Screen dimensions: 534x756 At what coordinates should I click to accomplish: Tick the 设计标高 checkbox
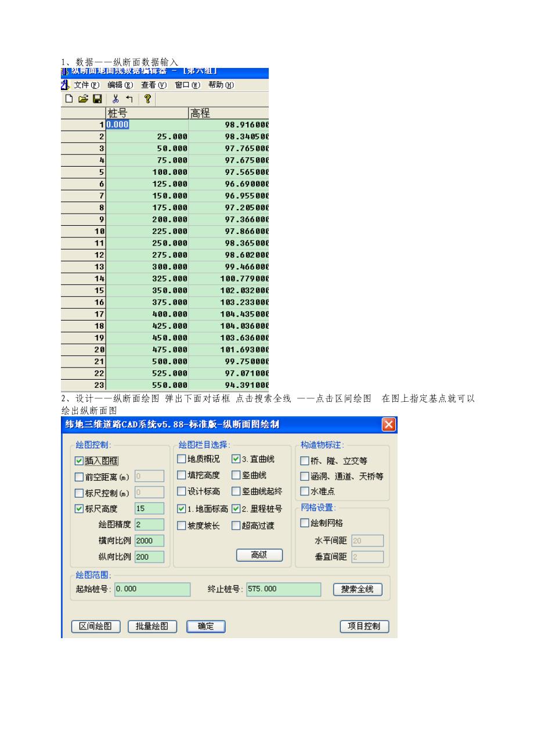[x=182, y=492]
